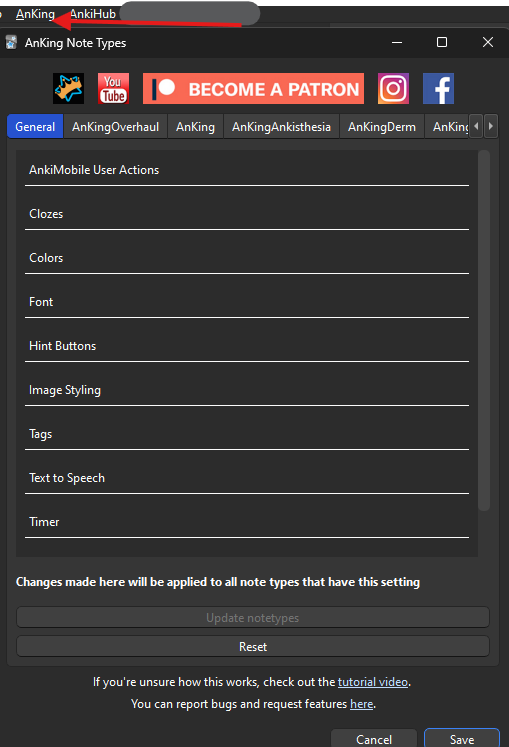Open the Instagram icon link

(x=393, y=89)
